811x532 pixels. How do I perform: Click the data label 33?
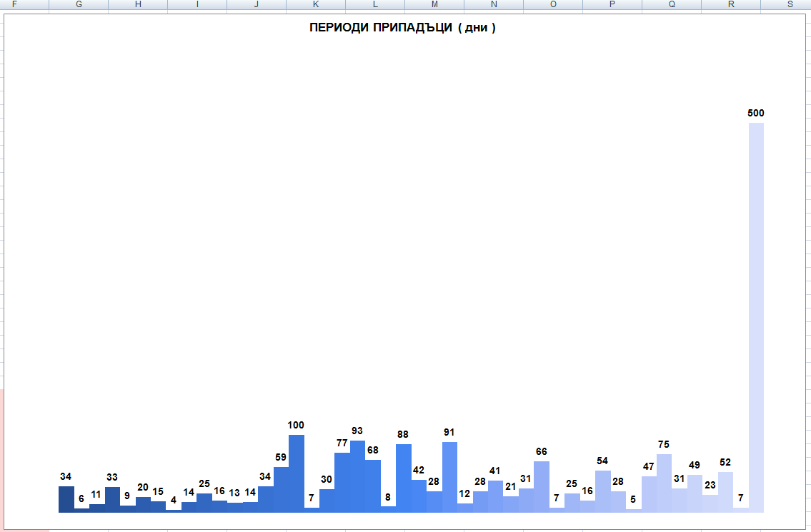(111, 477)
